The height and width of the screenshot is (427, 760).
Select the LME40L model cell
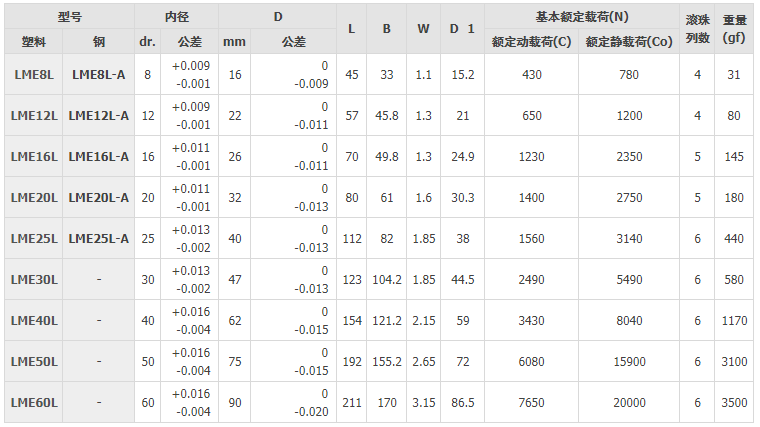34,321
